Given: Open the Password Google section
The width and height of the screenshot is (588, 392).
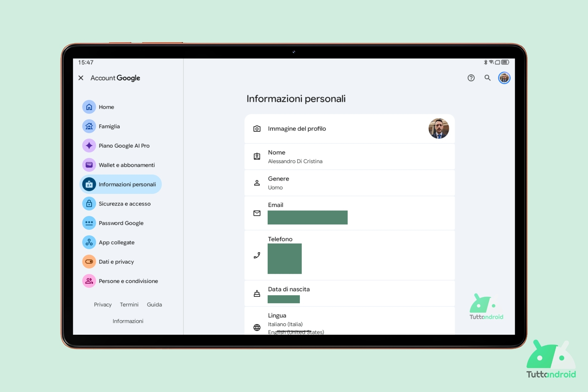Looking at the screenshot, I should 121,223.
